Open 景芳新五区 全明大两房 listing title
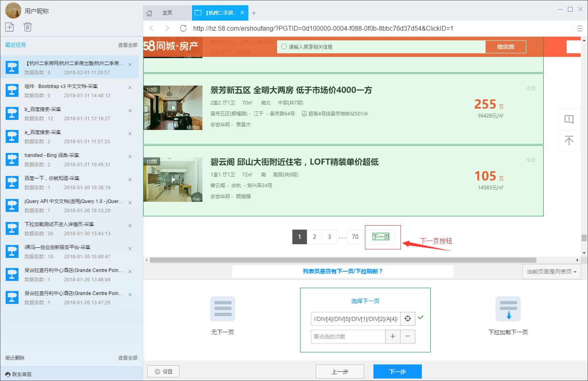588x381 pixels. (291, 90)
